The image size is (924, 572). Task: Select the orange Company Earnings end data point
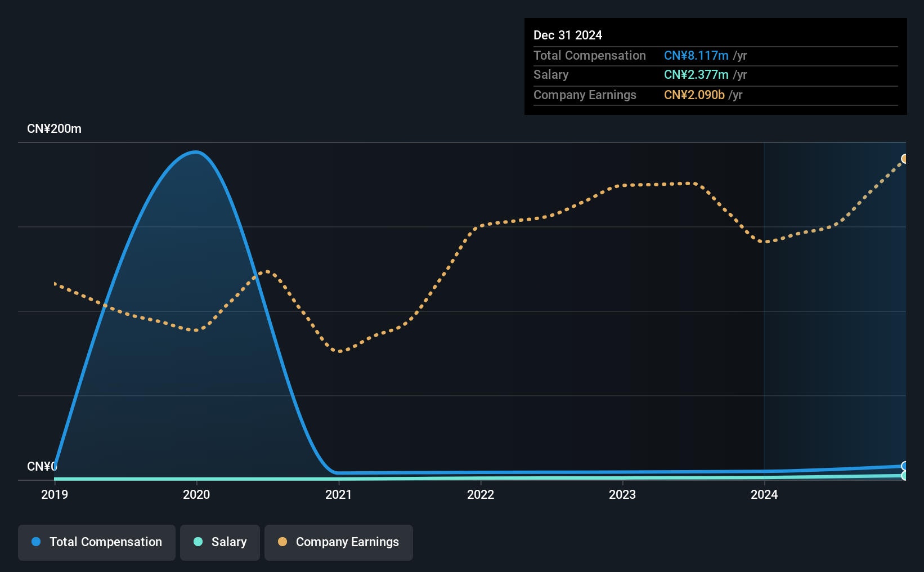pos(904,159)
